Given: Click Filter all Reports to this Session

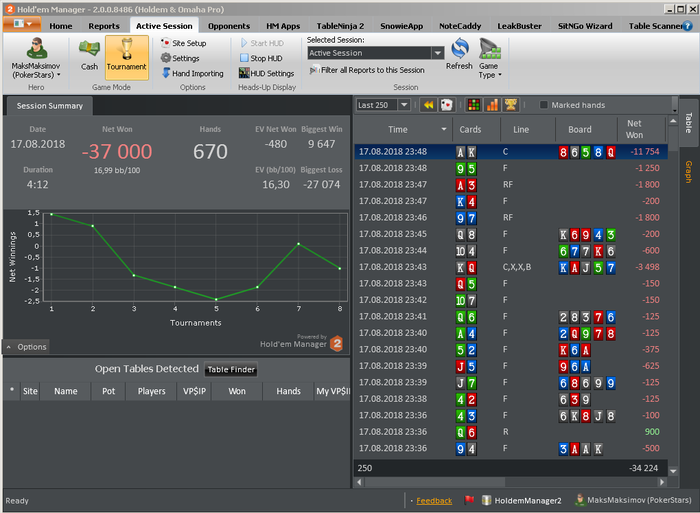Looking at the screenshot, I should pyautogui.click(x=367, y=70).
